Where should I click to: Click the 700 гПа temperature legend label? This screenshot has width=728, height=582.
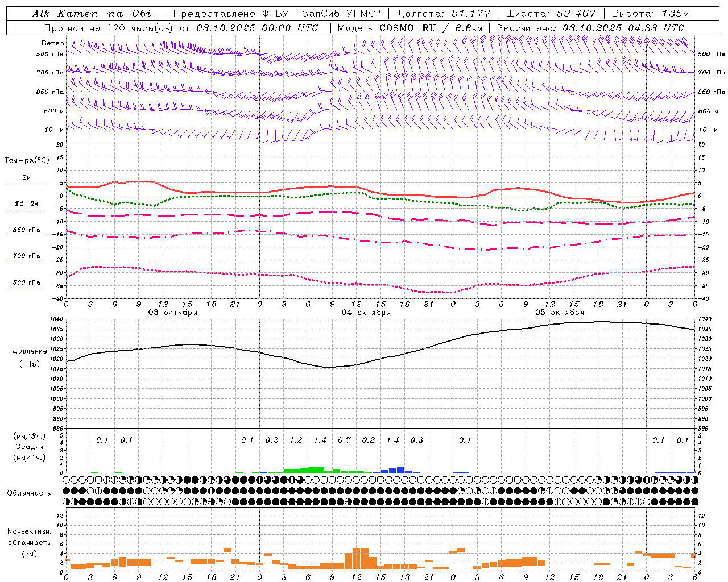[27, 256]
